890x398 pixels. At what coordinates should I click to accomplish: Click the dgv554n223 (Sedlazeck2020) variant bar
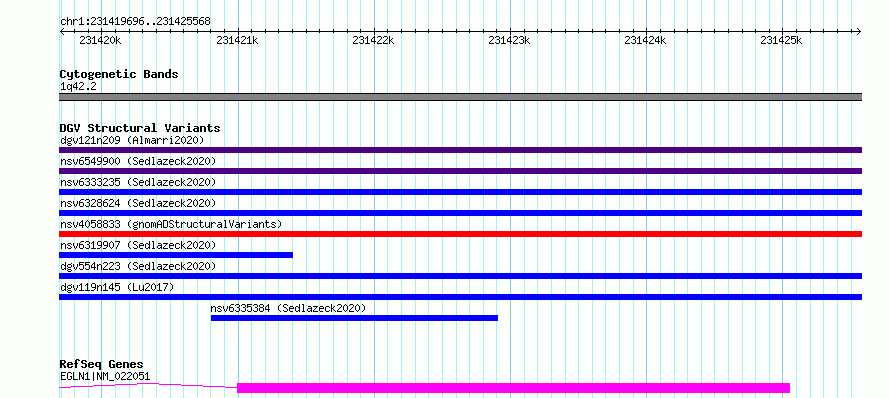click(x=460, y=276)
